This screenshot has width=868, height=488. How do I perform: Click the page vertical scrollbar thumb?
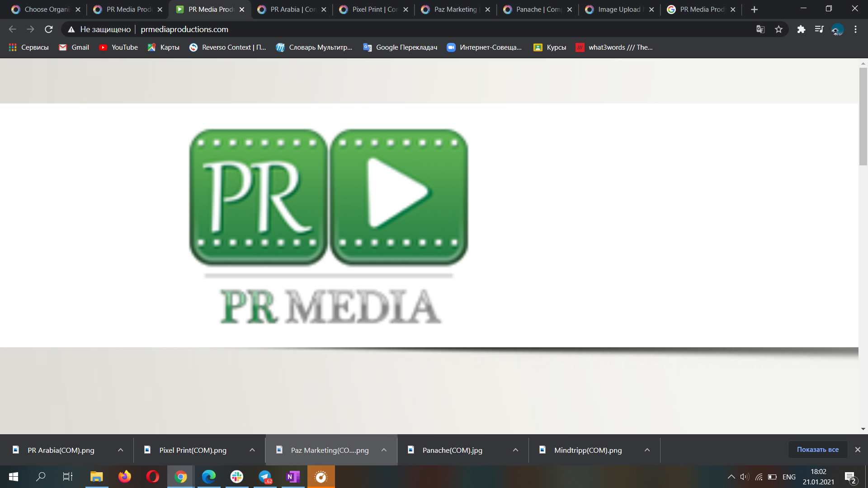tap(863, 117)
